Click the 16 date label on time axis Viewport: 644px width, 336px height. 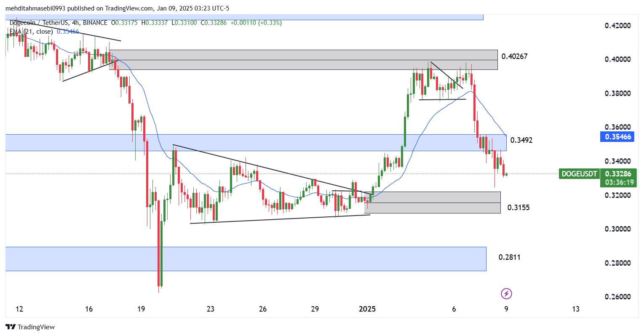coord(89,309)
